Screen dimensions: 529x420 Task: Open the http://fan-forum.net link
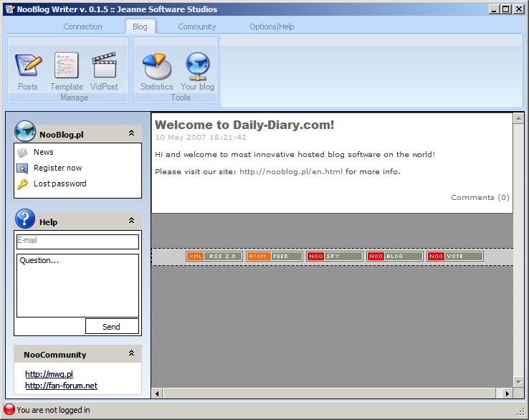61,386
